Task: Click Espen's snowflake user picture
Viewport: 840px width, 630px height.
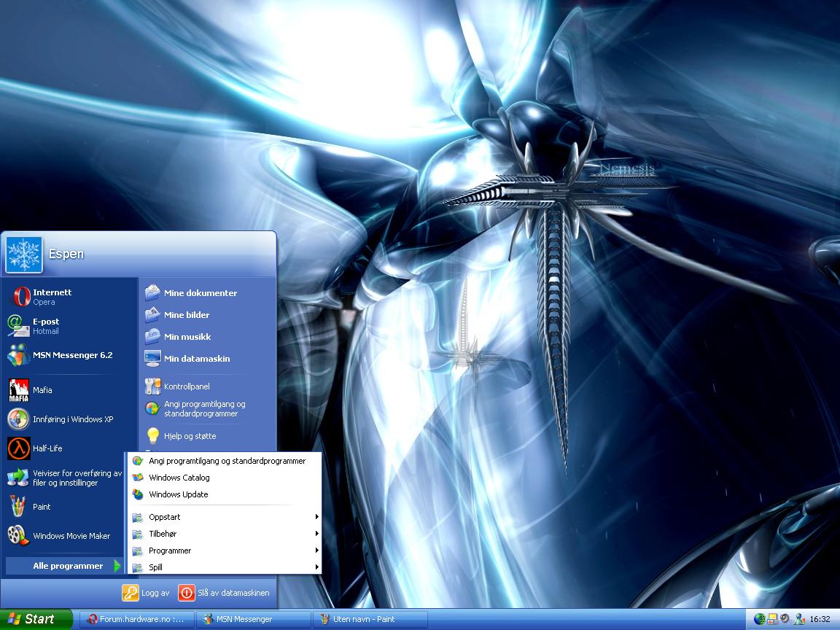Action: point(24,255)
